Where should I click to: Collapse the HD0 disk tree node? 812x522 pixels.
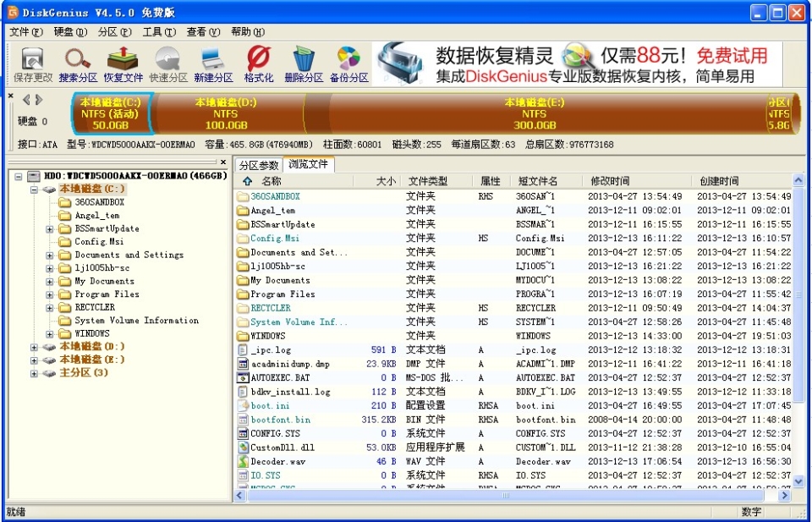coord(19,177)
